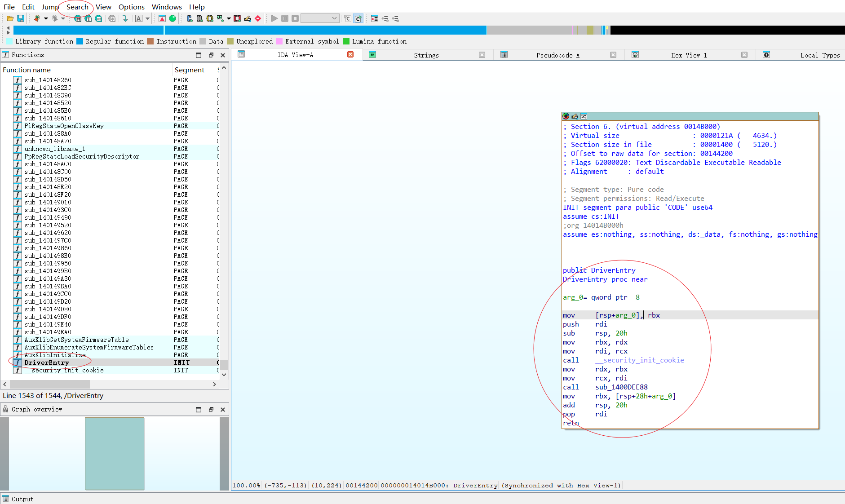This screenshot has width=845, height=504.
Task: Click the greyed circular arrow toolbar icon
Action: 112,18
